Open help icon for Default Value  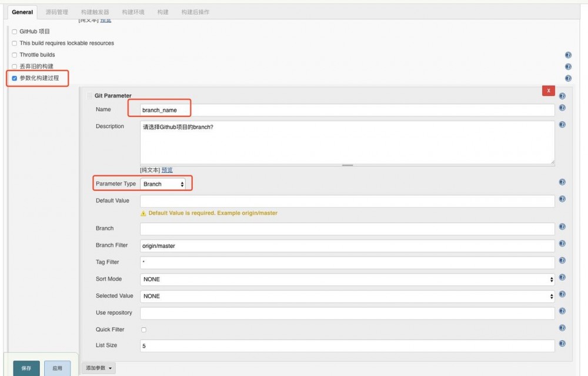[x=562, y=199]
